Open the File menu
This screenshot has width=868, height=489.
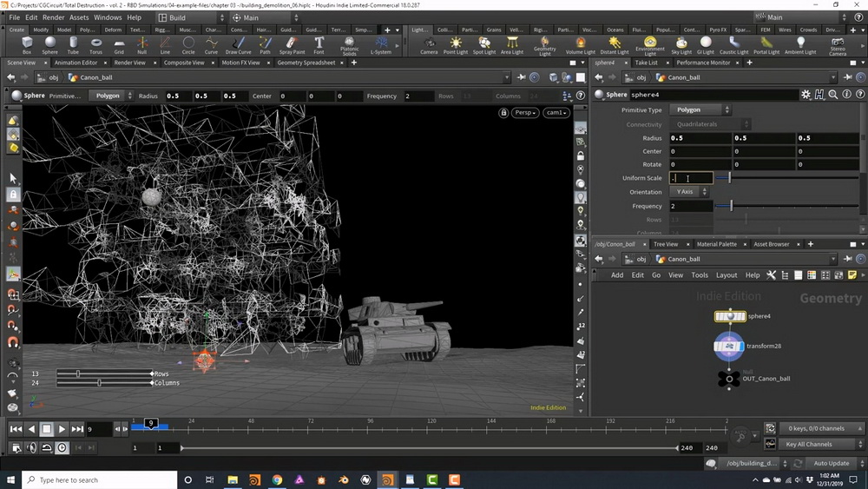15,17
